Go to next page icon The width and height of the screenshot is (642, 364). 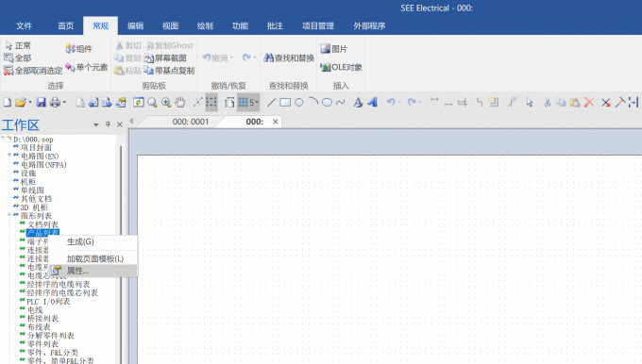point(107,102)
